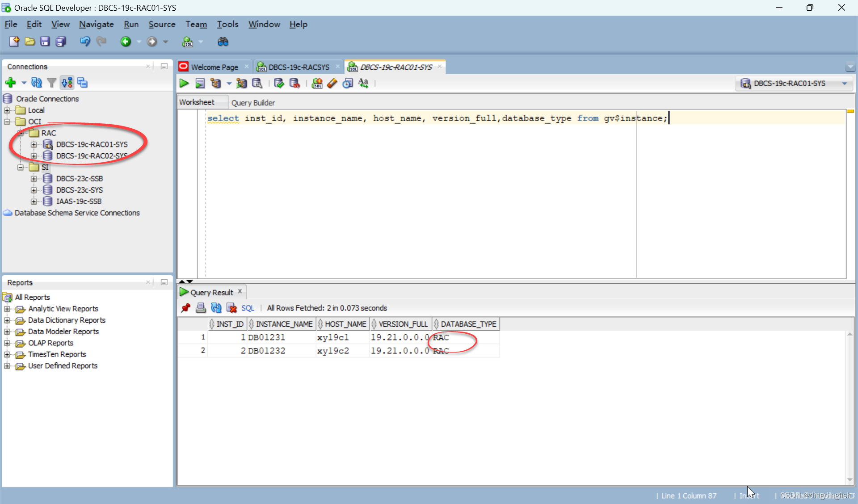The height and width of the screenshot is (504, 858).
Task: Switch to the Query Builder tab
Action: click(x=253, y=102)
